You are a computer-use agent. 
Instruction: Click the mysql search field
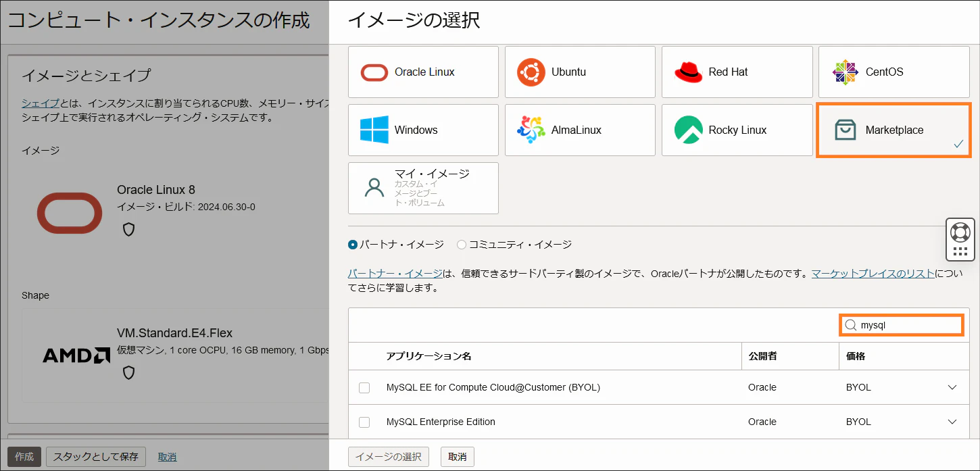point(902,325)
